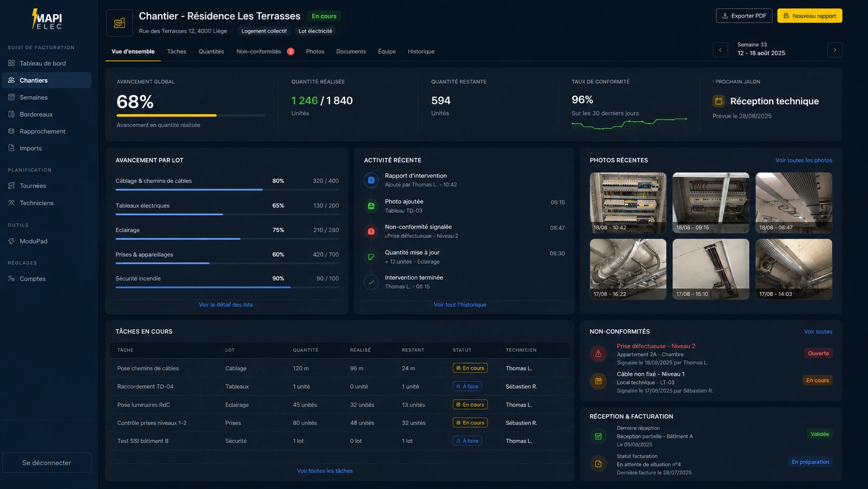The width and height of the screenshot is (868, 489).
Task: Click Voir toutes in Non-conformités panel
Action: (x=818, y=332)
